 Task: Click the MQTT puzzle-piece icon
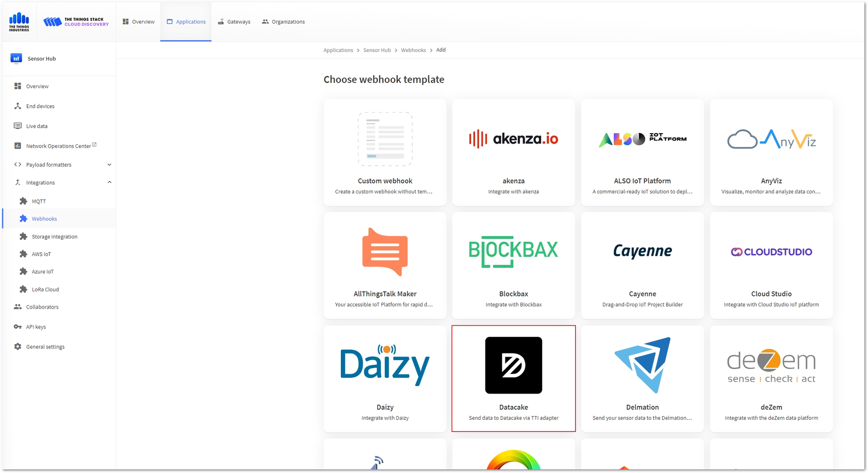[x=24, y=201]
